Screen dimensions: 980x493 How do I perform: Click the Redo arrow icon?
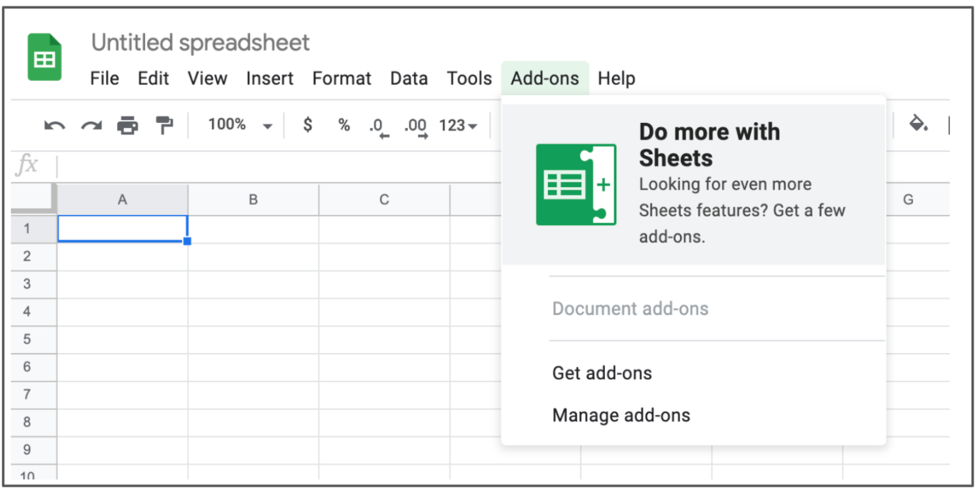(x=91, y=126)
